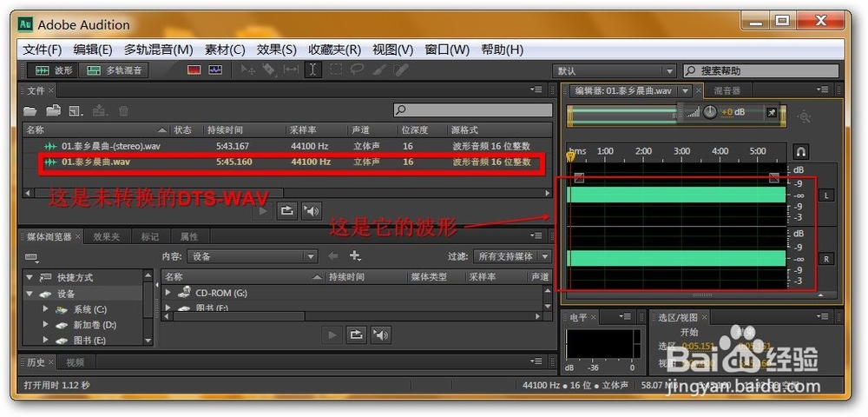The width and height of the screenshot is (868, 417).
Task: Click the back arrow in Media Browser
Action: 333,256
